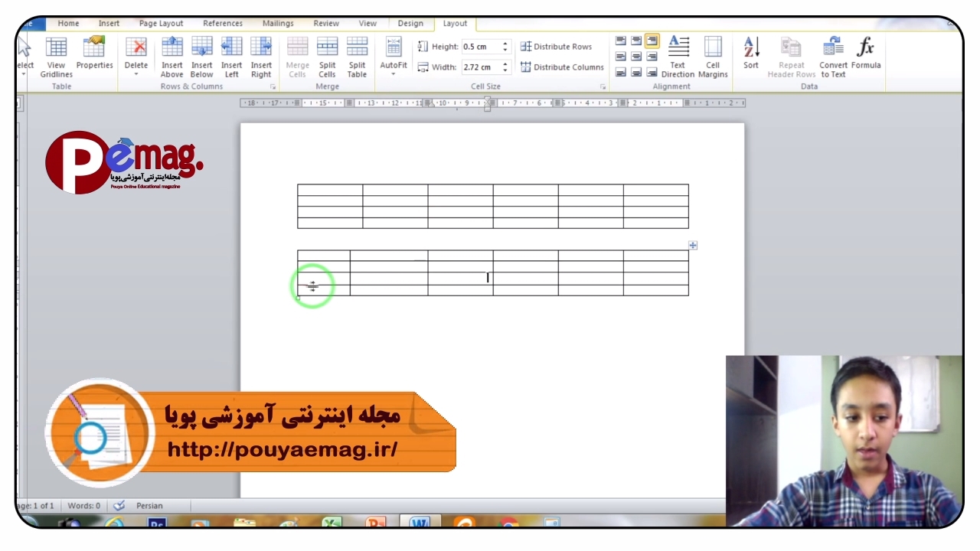Expand the AutoFit dropdown
Image resolution: width=980 pixels, height=551 pixels.
tap(394, 57)
